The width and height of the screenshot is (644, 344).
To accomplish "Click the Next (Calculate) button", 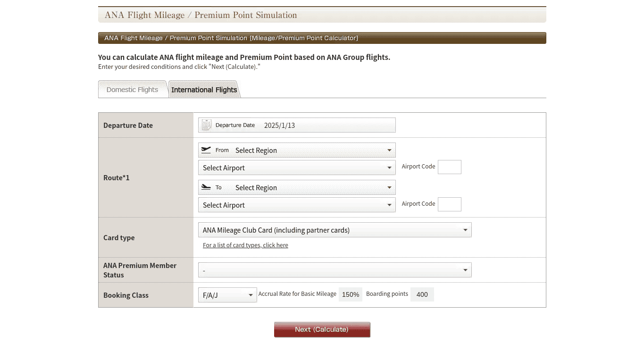I will click(x=322, y=329).
